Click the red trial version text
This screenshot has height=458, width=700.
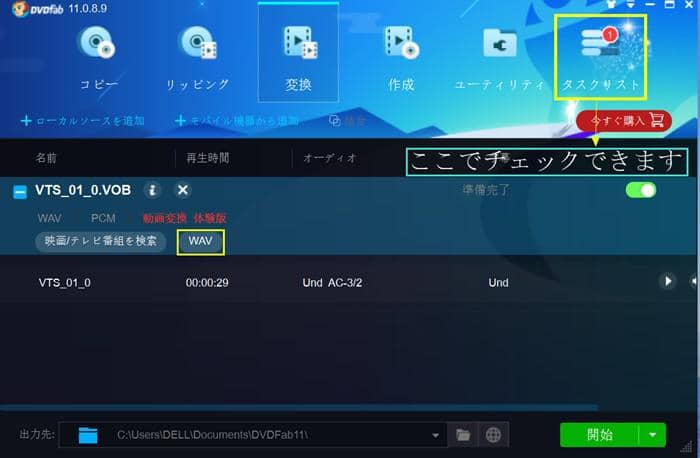tap(184, 218)
